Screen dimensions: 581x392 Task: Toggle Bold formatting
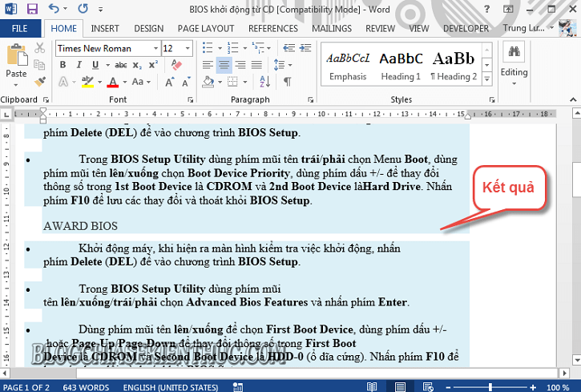coord(63,65)
